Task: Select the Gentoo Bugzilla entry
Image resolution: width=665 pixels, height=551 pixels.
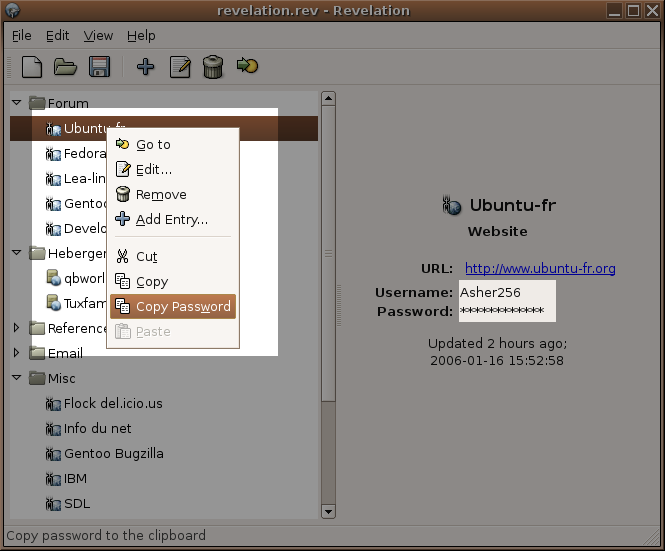Action: coord(113,454)
